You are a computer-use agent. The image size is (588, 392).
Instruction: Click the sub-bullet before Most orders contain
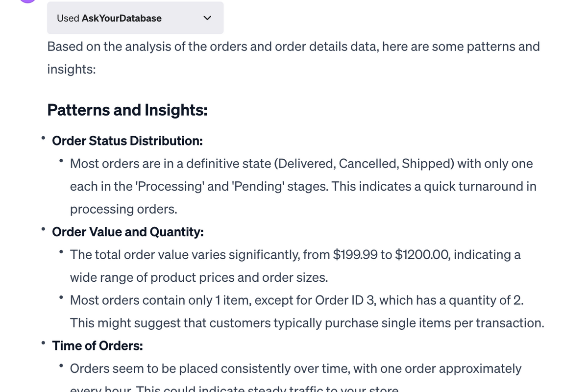[x=61, y=297]
